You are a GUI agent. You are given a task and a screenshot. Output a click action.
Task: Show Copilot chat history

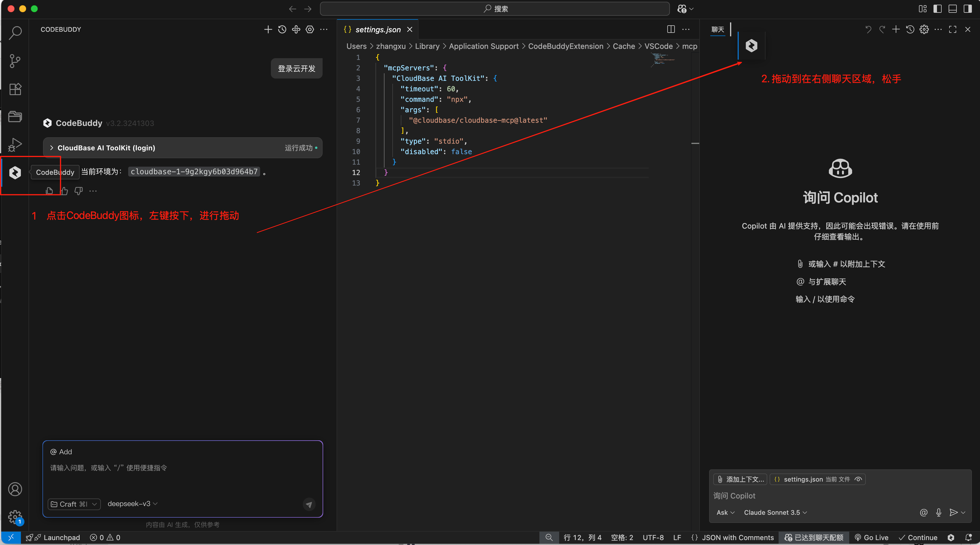click(x=910, y=29)
